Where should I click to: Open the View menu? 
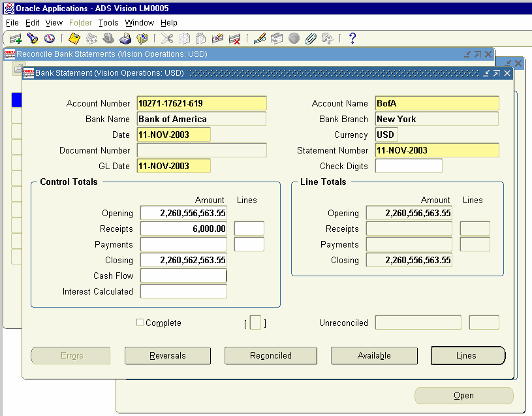click(54, 23)
